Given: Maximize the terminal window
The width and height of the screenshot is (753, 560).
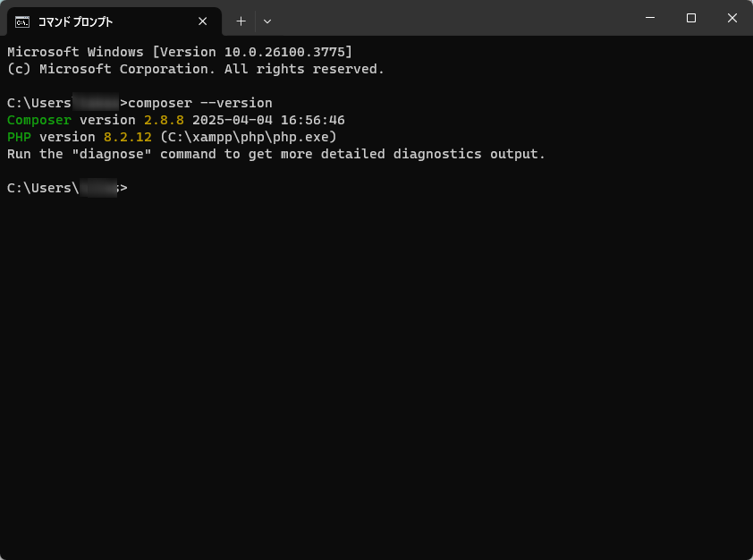Looking at the screenshot, I should point(691,18).
